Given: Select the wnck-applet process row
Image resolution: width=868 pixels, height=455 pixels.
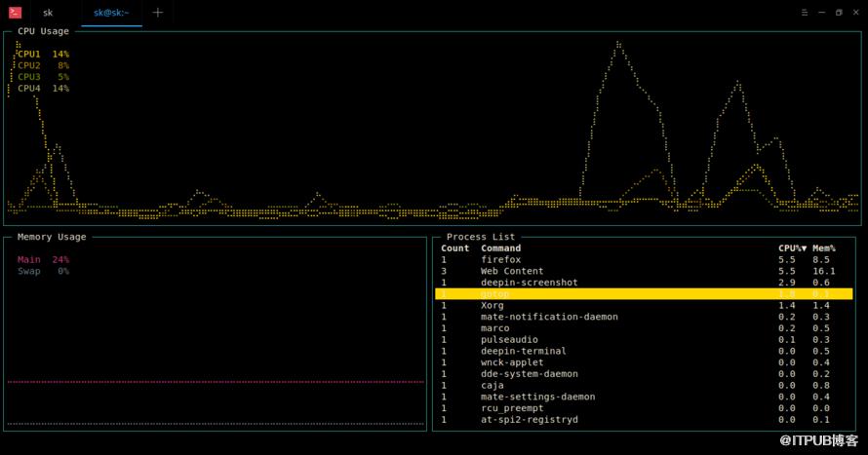Looking at the screenshot, I should tap(644, 362).
